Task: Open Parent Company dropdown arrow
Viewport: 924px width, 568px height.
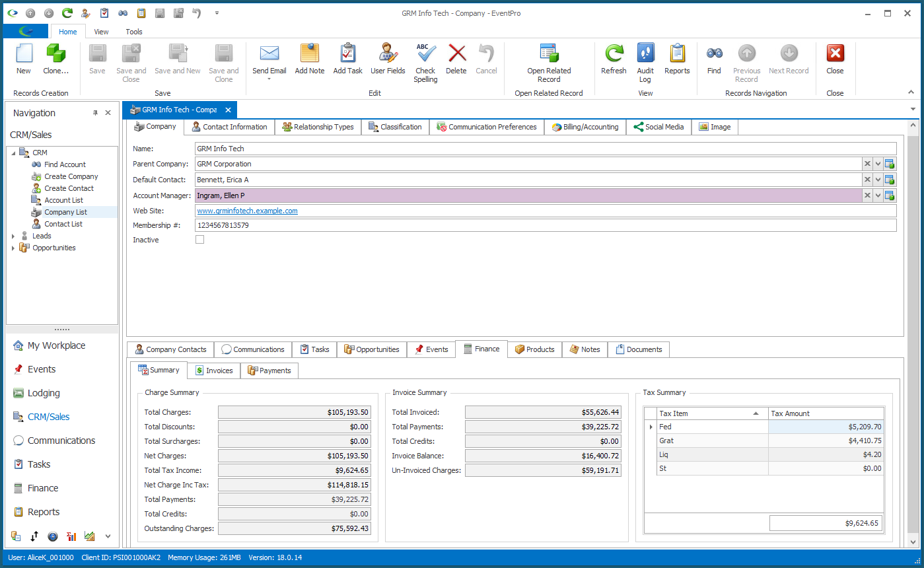Action: [x=878, y=164]
